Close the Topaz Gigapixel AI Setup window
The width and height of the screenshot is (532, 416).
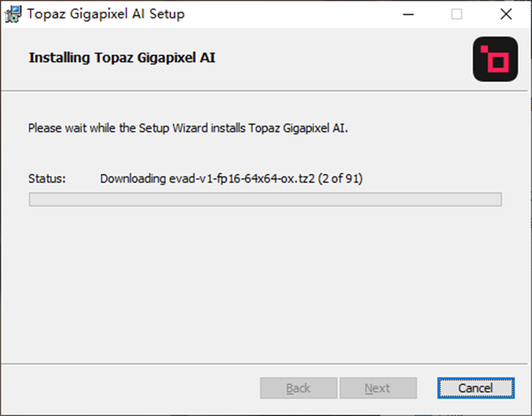pyautogui.click(x=505, y=15)
